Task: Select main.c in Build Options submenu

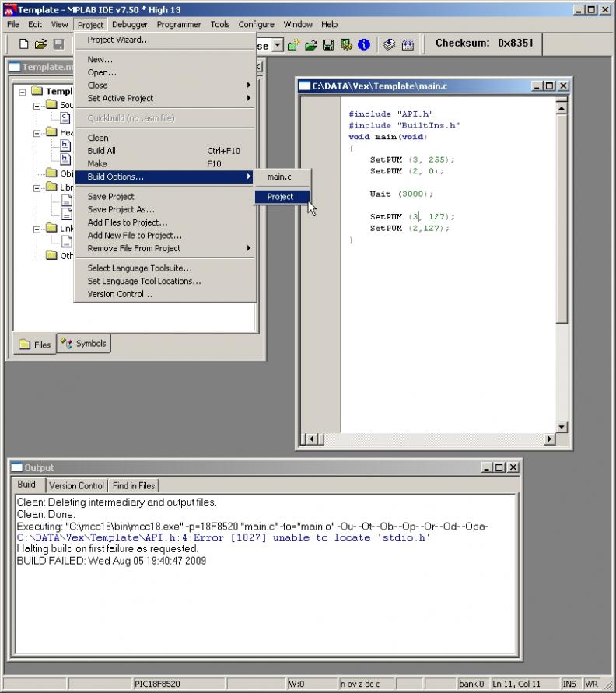Action: (282, 177)
